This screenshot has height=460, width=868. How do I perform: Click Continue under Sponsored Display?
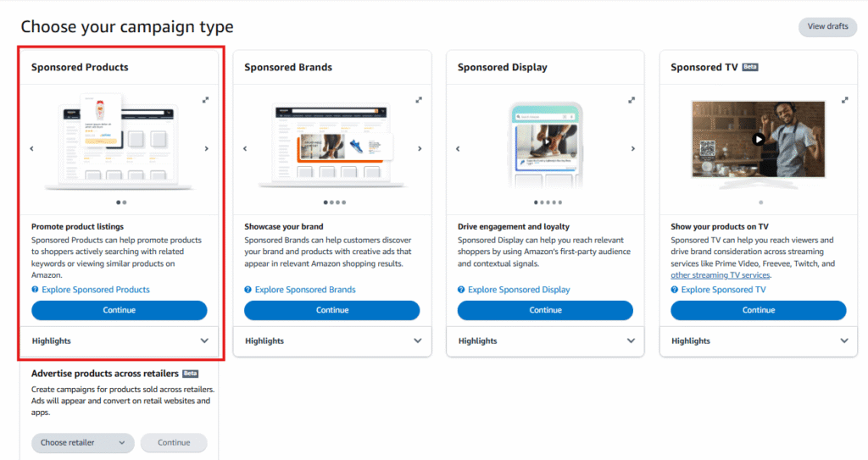point(545,310)
